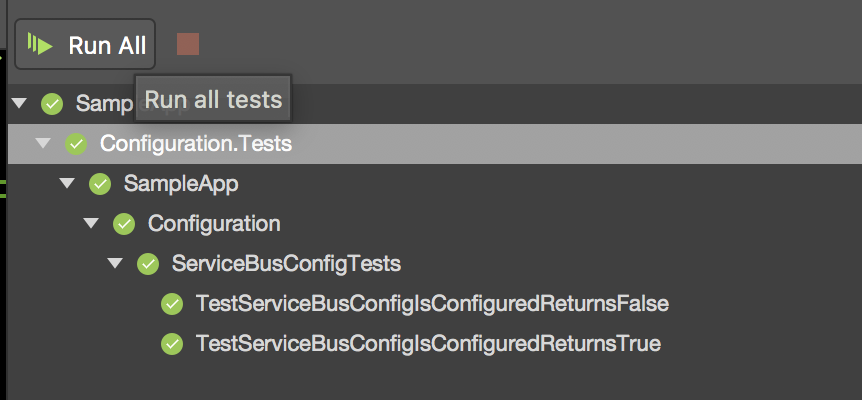The height and width of the screenshot is (400, 862).
Task: Click the Run All tests button
Action: [86, 45]
